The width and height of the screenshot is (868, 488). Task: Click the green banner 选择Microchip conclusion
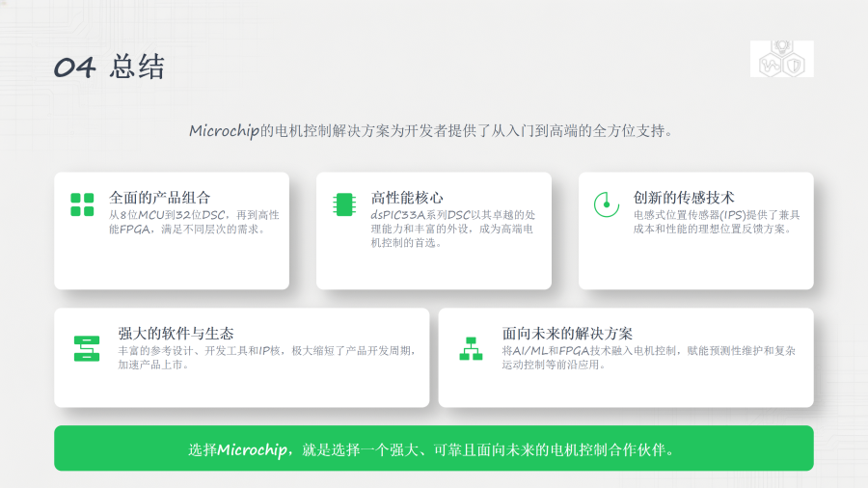click(x=433, y=448)
